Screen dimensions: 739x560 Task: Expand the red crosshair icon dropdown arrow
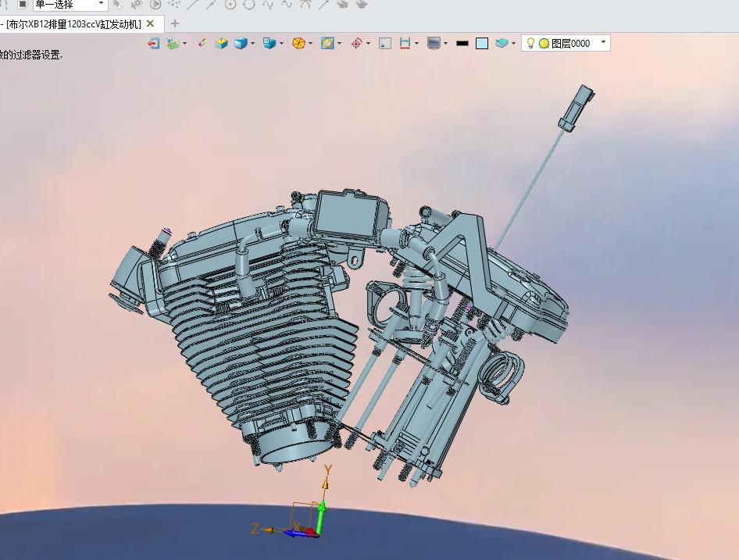click(x=368, y=44)
